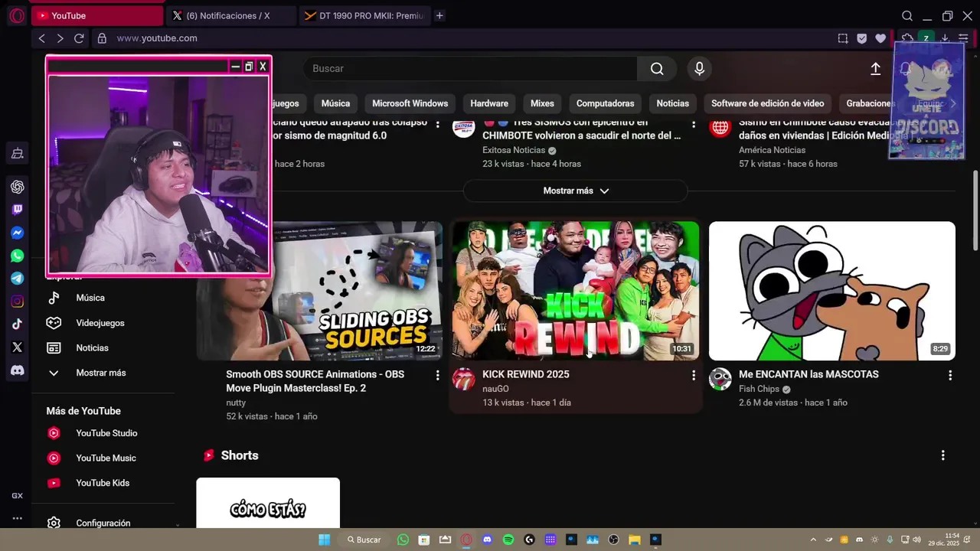Open Discord in Opera sidebar
The image size is (980, 551).
click(x=17, y=370)
